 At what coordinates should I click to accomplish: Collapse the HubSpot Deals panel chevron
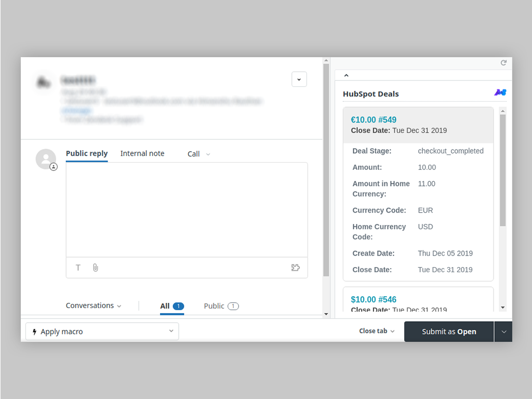347,76
